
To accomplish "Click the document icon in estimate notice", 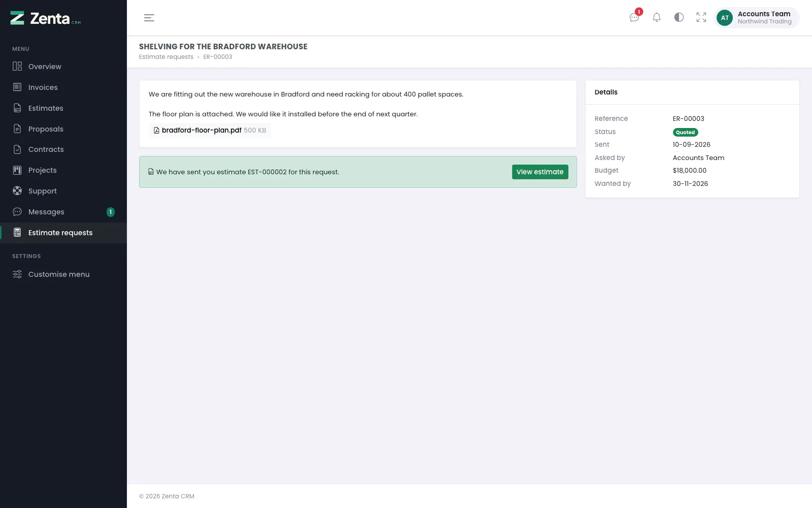I will tap(151, 172).
